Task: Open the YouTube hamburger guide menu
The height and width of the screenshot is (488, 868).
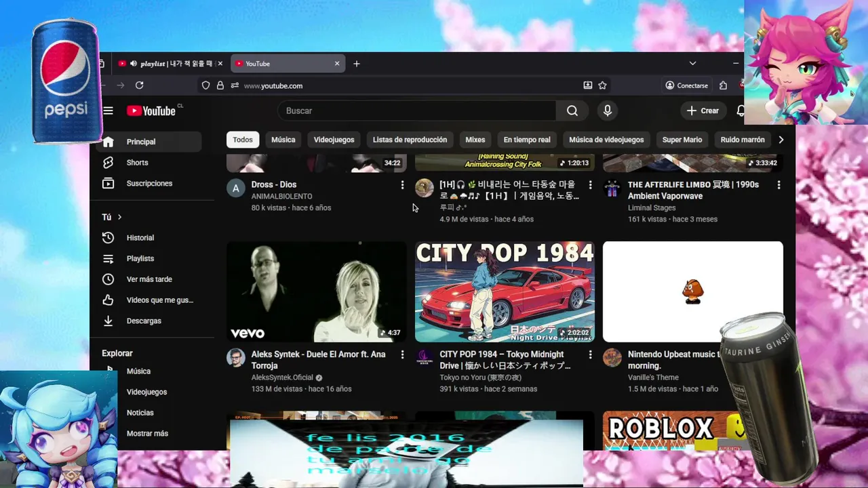Action: [108, 110]
